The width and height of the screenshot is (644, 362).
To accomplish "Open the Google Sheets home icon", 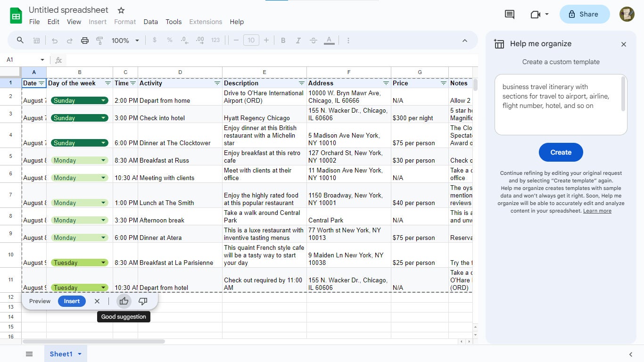I will point(17,16).
